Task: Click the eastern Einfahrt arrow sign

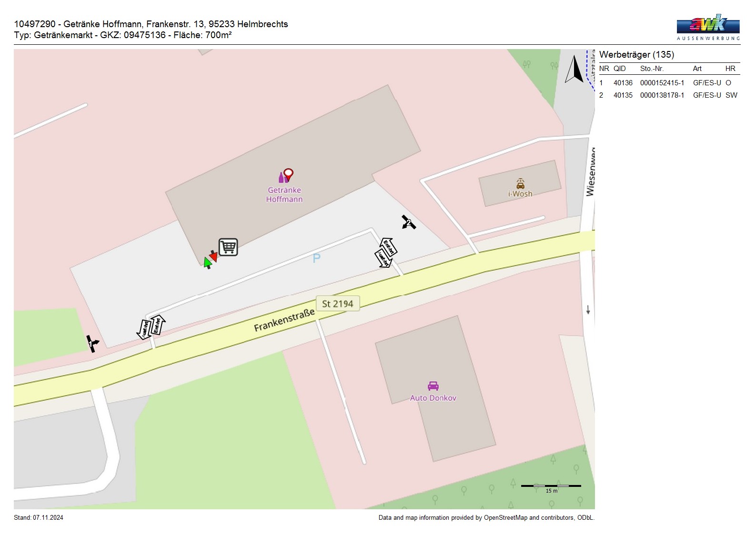Action: 389,247
